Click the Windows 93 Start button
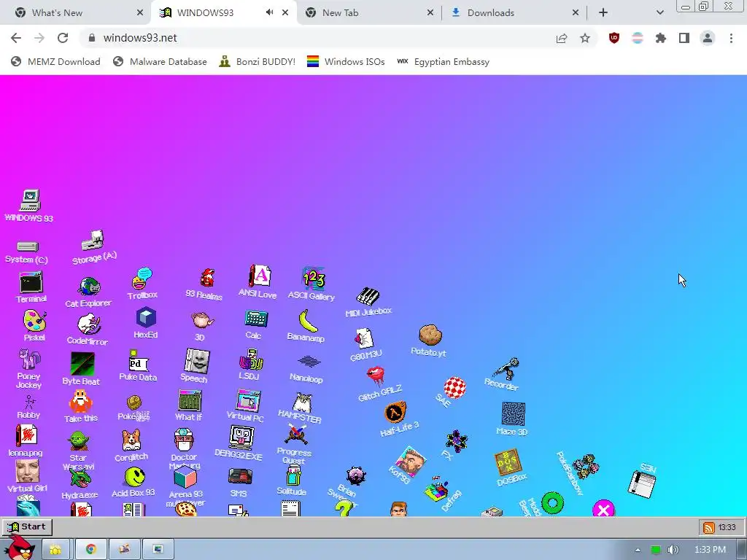This screenshot has height=560, width=747. [x=27, y=527]
